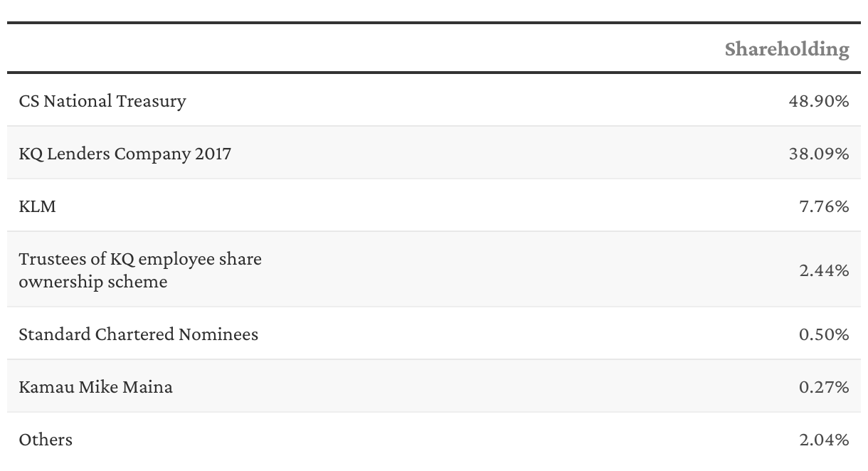Click the 0.27% shareholding value
The height and width of the screenshot is (471, 868).
click(824, 387)
